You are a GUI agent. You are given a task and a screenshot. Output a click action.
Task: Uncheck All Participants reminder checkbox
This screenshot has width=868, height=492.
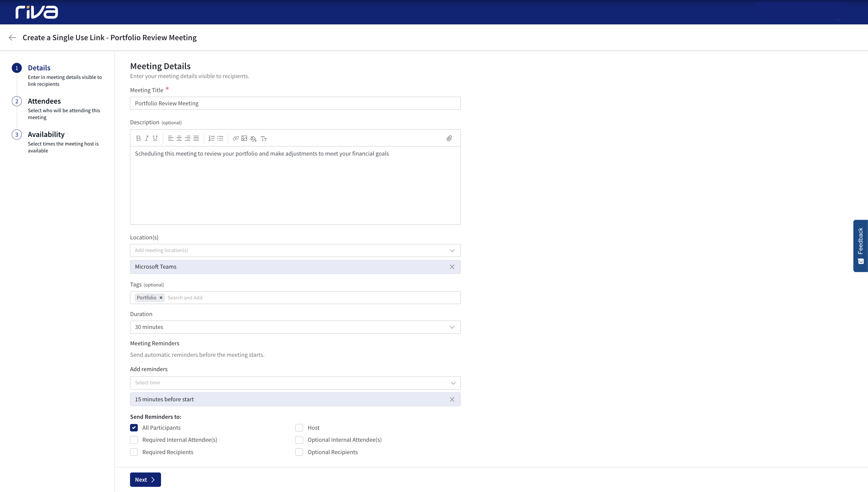coord(134,427)
